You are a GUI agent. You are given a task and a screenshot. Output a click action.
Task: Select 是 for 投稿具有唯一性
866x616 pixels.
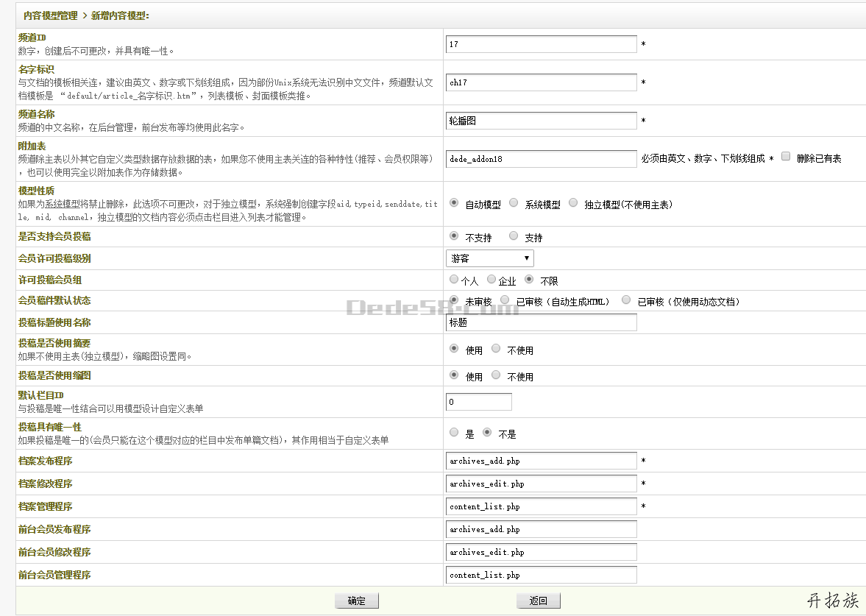454,432
